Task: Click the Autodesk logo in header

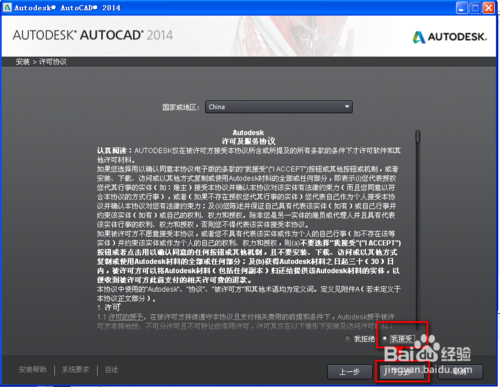Action: pos(450,37)
